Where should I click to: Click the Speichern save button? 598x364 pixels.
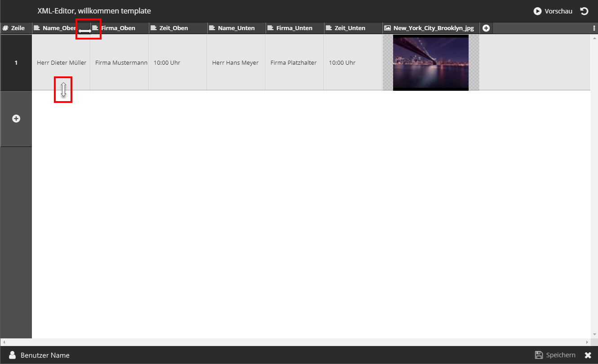point(555,355)
